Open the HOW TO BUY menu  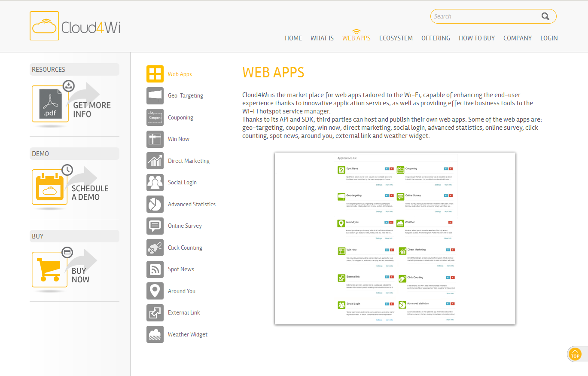click(477, 38)
